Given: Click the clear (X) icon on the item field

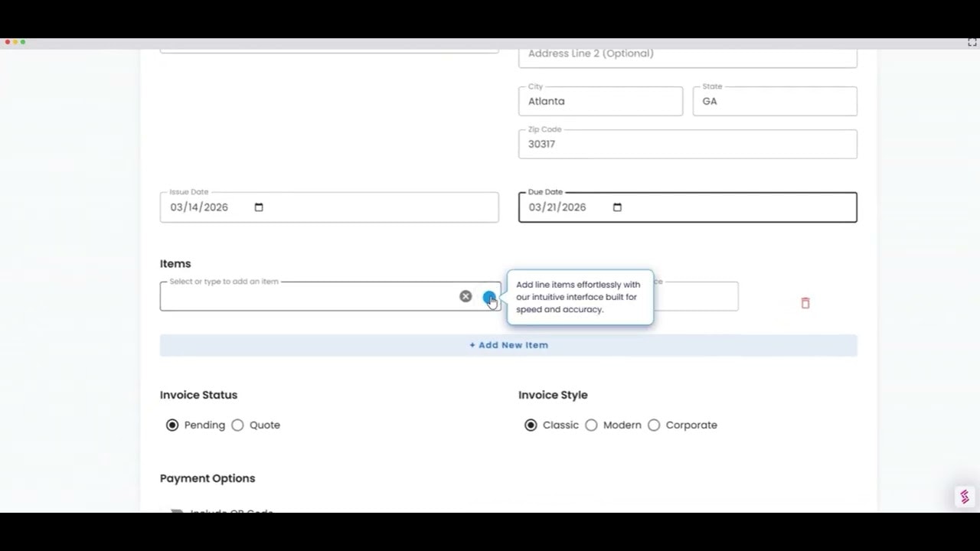Looking at the screenshot, I should pos(465,296).
